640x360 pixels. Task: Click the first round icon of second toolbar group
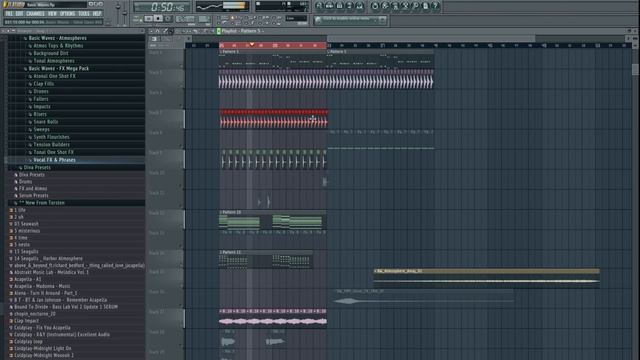(375, 6)
